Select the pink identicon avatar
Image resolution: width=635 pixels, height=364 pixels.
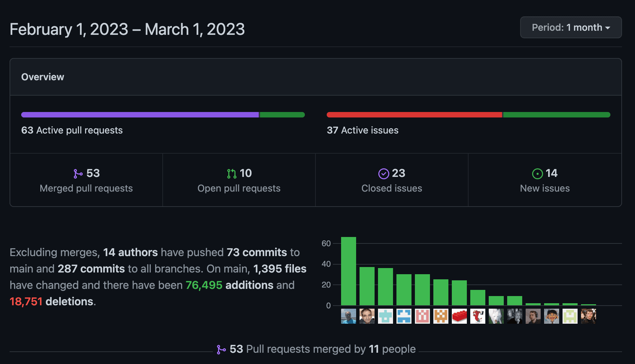(x=422, y=316)
